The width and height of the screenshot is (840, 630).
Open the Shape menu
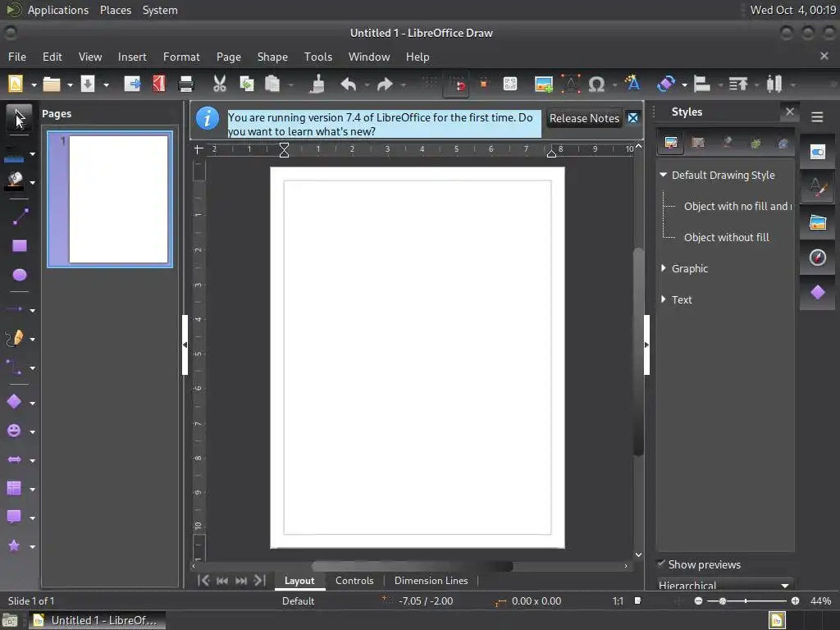pyautogui.click(x=272, y=57)
